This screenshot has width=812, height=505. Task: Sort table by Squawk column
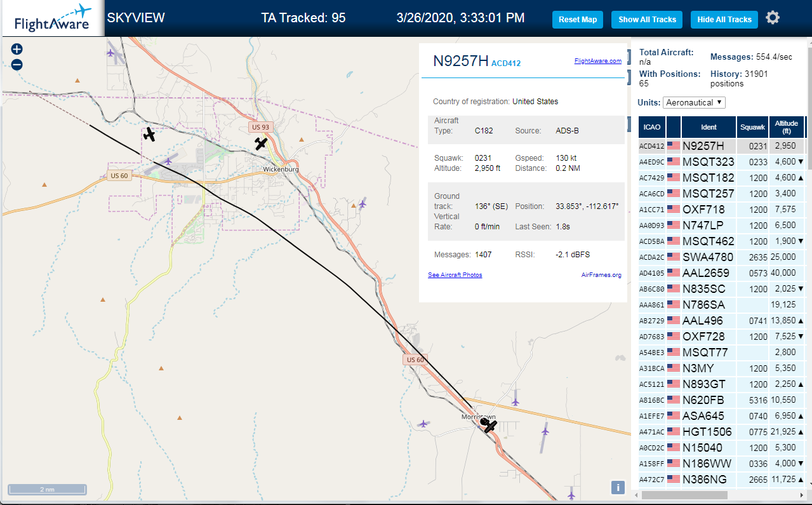pos(752,127)
